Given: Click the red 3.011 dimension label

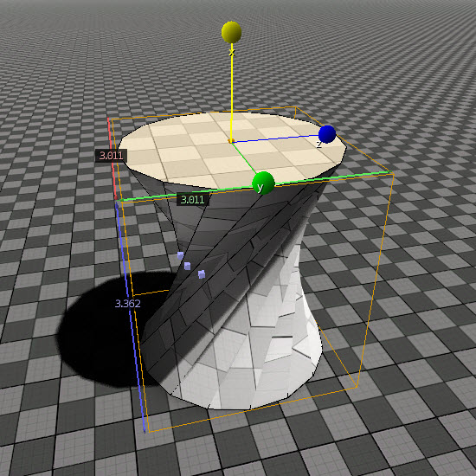Looking at the screenshot, I should (111, 156).
